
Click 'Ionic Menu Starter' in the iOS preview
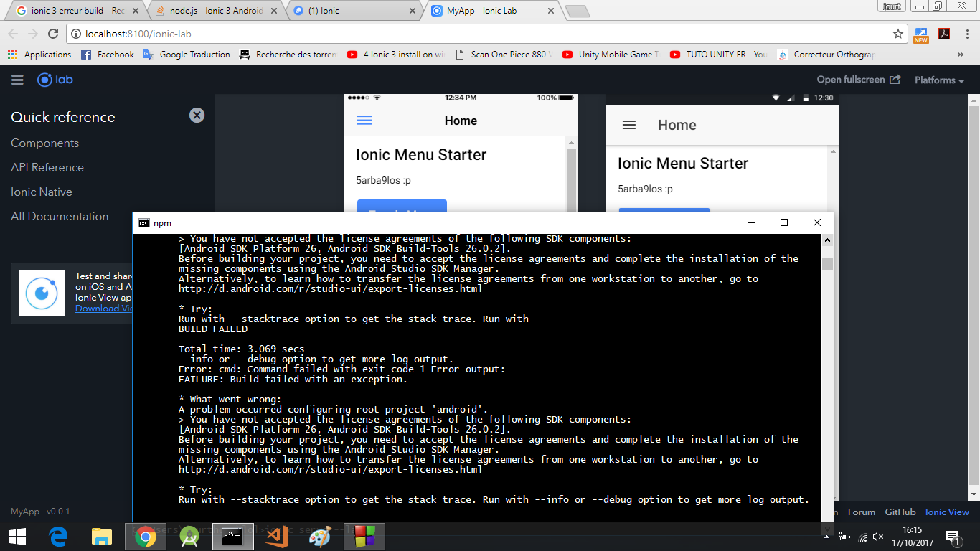pyautogui.click(x=421, y=155)
